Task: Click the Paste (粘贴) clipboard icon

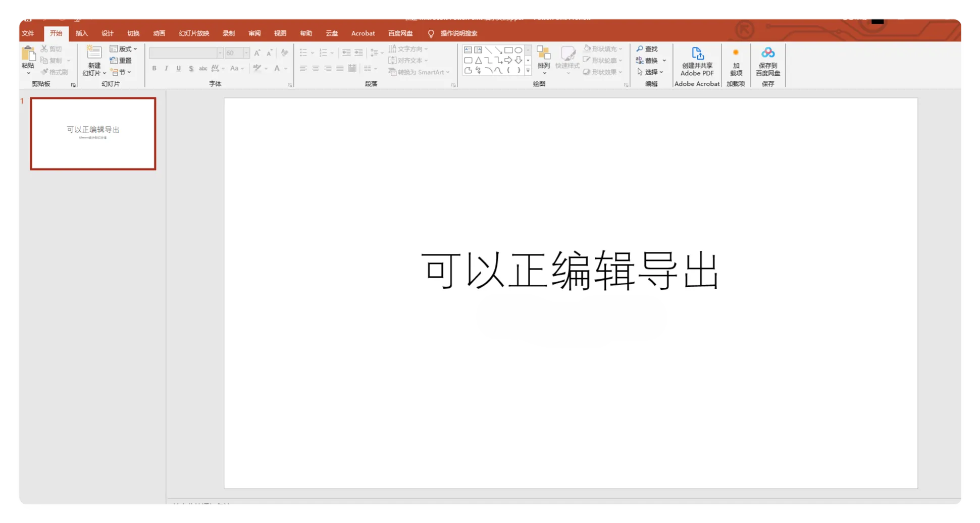Action: click(x=28, y=54)
